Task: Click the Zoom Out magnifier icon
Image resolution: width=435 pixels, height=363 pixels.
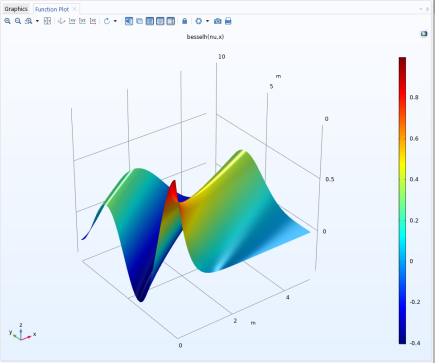Action: click(x=18, y=21)
